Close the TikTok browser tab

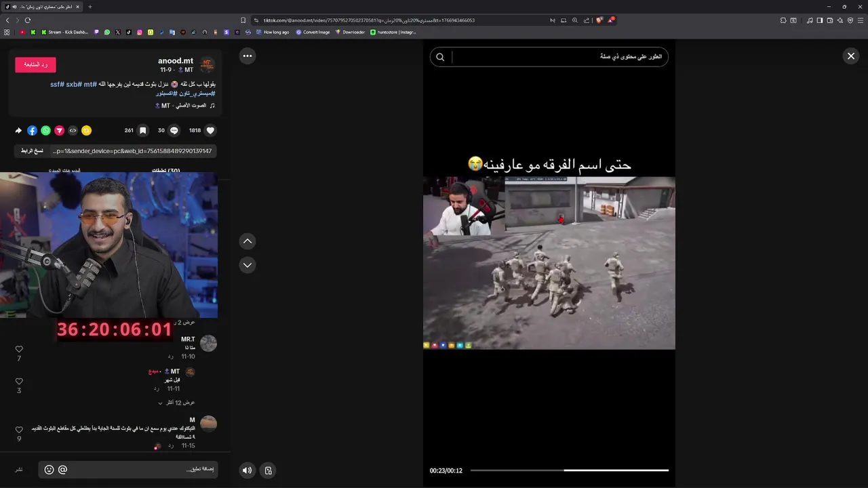pyautogui.click(x=77, y=7)
